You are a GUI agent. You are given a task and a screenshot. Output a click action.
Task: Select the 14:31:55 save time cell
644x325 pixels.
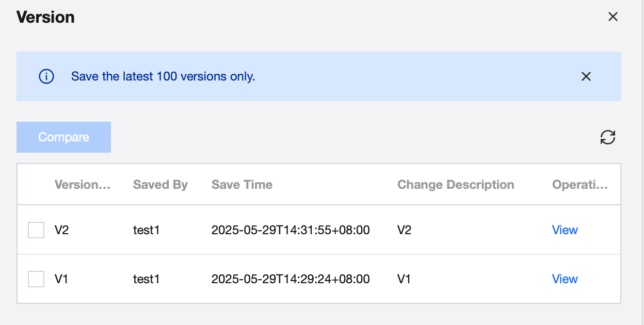pyautogui.click(x=291, y=230)
